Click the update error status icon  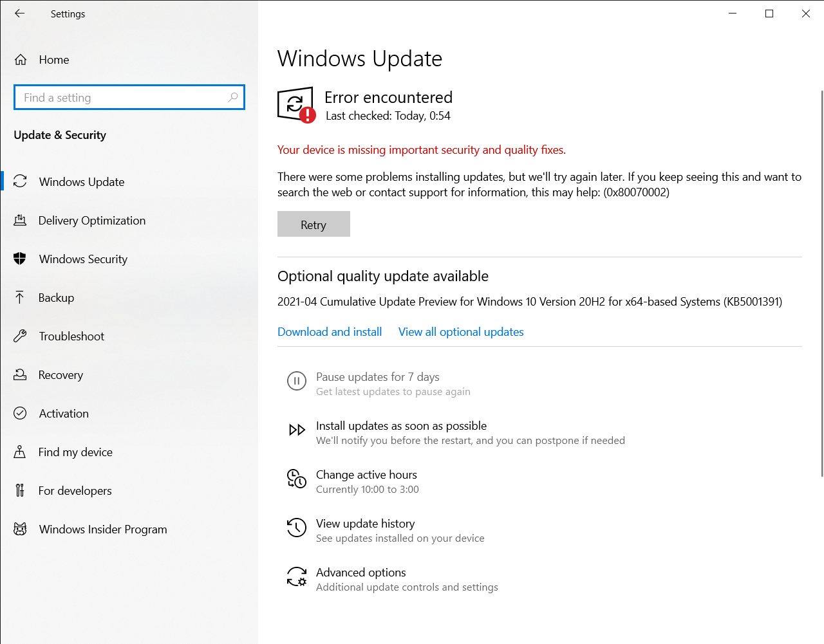click(297, 105)
